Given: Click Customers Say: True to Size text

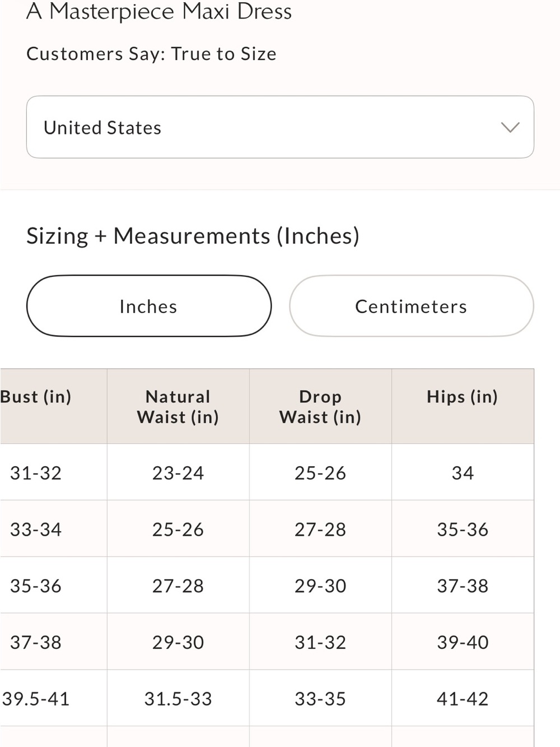Looking at the screenshot, I should click(x=151, y=54).
